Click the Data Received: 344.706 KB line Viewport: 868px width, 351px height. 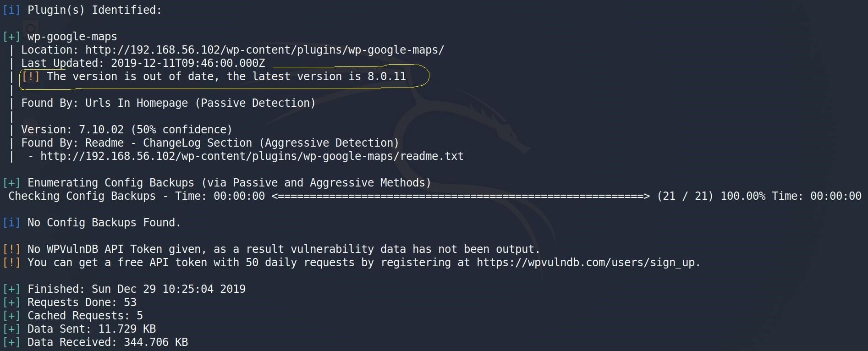[108, 342]
